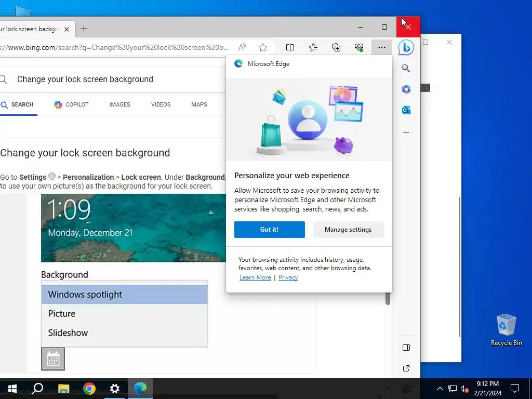This screenshot has height=399, width=532.
Task: Open Microsoft 365 in the sidebar
Action: click(x=406, y=89)
